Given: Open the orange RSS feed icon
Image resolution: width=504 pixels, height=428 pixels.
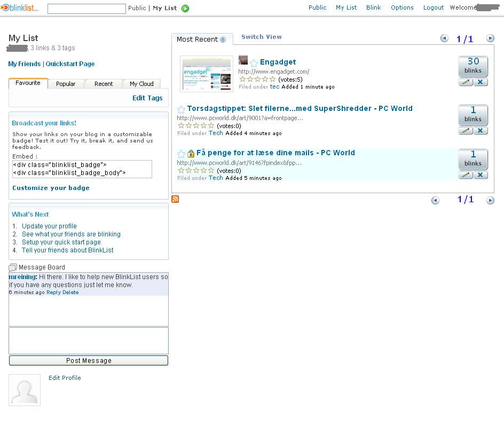Looking at the screenshot, I should pos(175,199).
